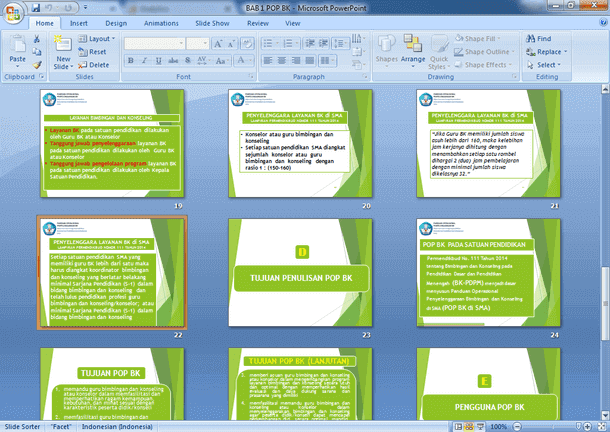Open the Arrange menu
This screenshot has height=432, width=610.
pos(413,51)
